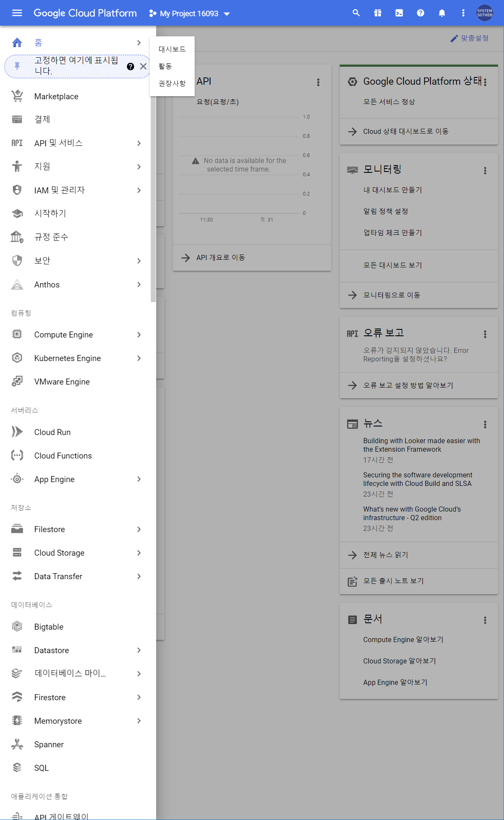
Task: Click the Marketplace cart icon
Action: 17,96
